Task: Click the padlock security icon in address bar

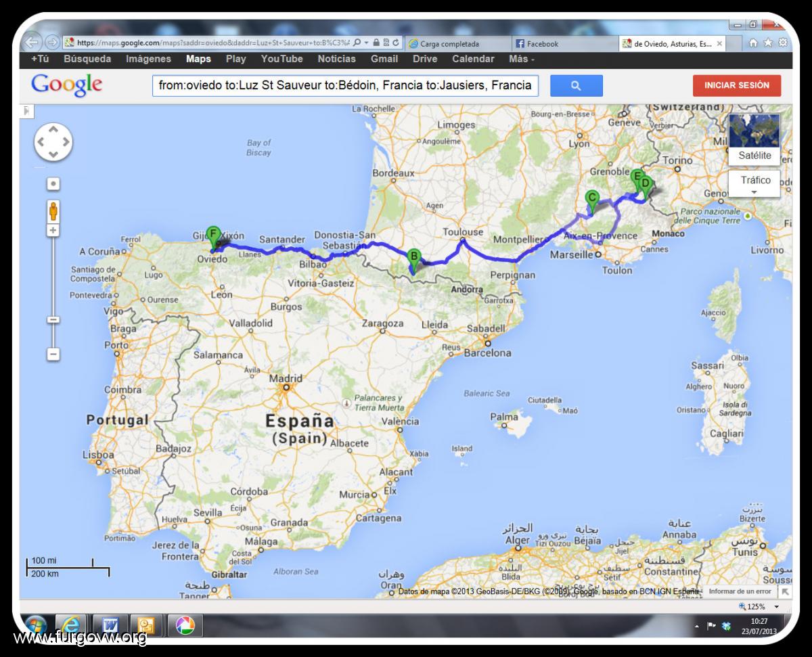Action: tap(376, 43)
